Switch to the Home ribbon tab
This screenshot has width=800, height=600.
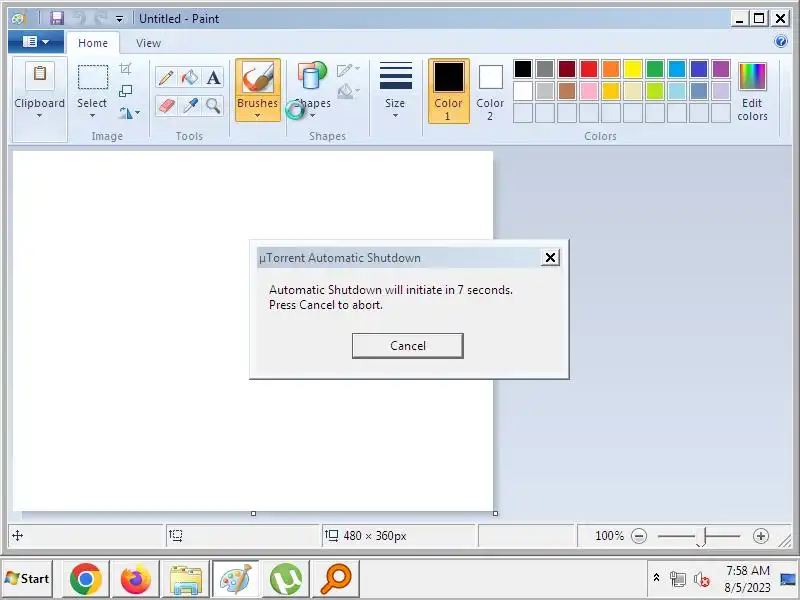93,43
